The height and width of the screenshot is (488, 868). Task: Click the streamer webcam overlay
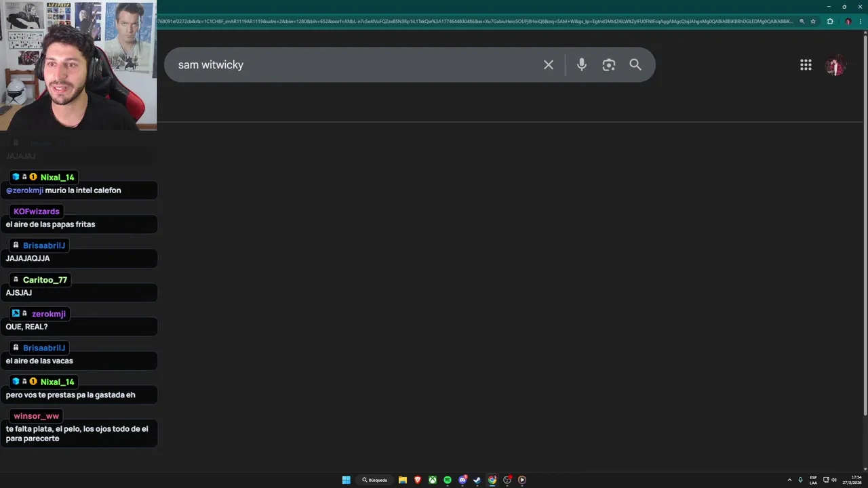78,65
